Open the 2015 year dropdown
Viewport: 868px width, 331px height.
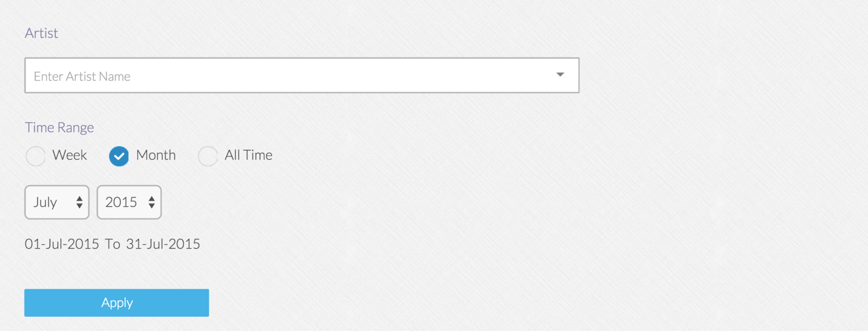129,202
